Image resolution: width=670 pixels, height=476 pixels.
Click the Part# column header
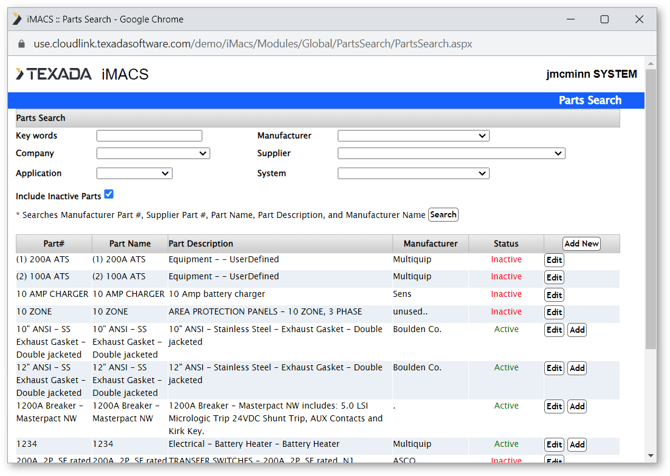point(54,244)
